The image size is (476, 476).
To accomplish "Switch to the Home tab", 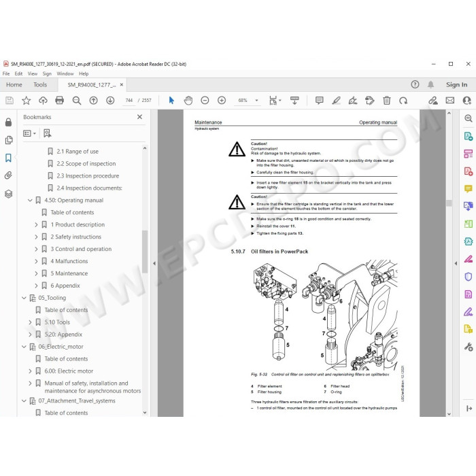I will click(14, 85).
